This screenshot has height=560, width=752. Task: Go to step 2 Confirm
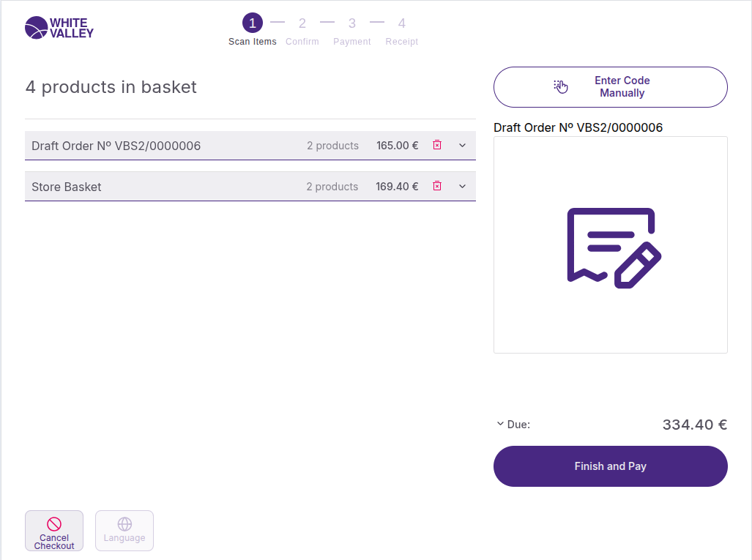click(302, 24)
